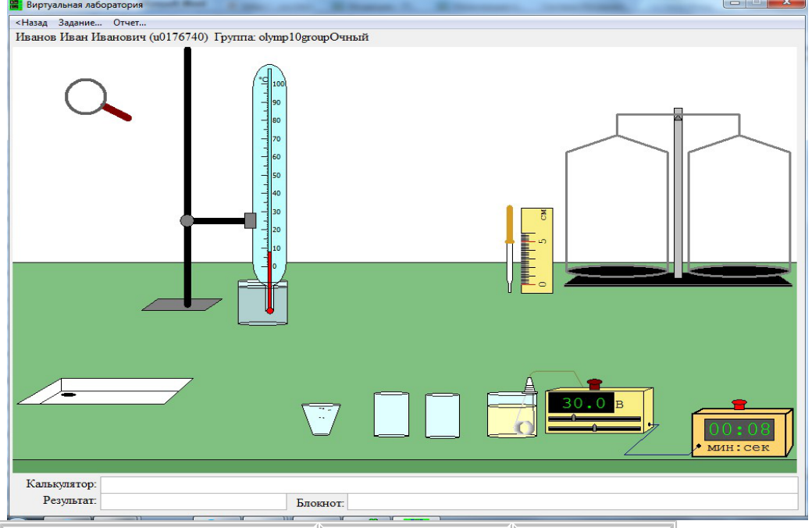Select the yellow centimeter ruler
This screenshot has height=528, width=812.
pyautogui.click(x=536, y=250)
